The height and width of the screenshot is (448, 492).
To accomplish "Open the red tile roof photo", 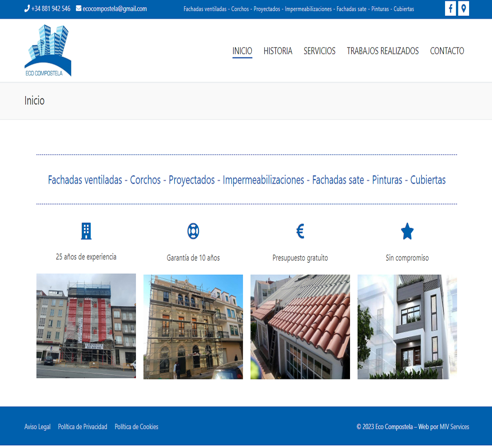I will click(300, 327).
